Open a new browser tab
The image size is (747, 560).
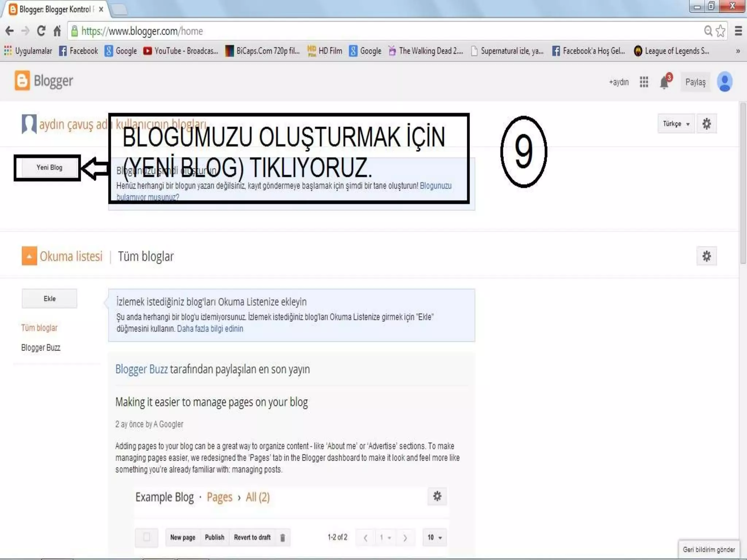click(x=119, y=9)
